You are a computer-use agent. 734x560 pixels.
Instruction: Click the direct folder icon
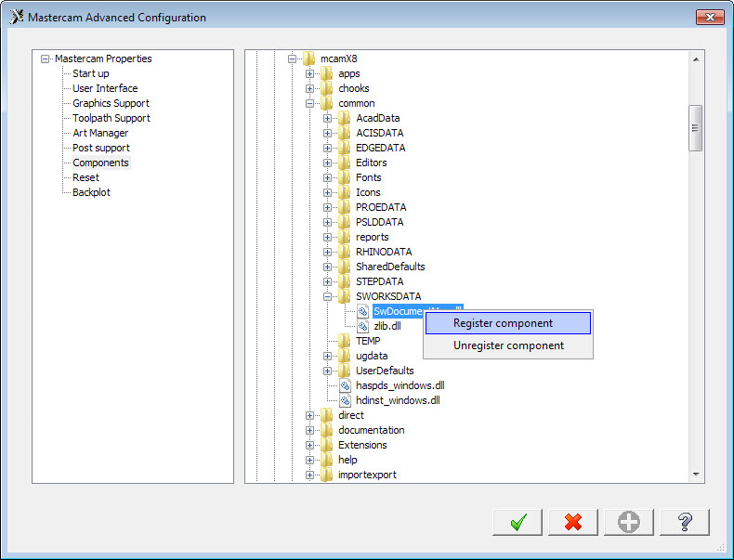click(x=327, y=415)
